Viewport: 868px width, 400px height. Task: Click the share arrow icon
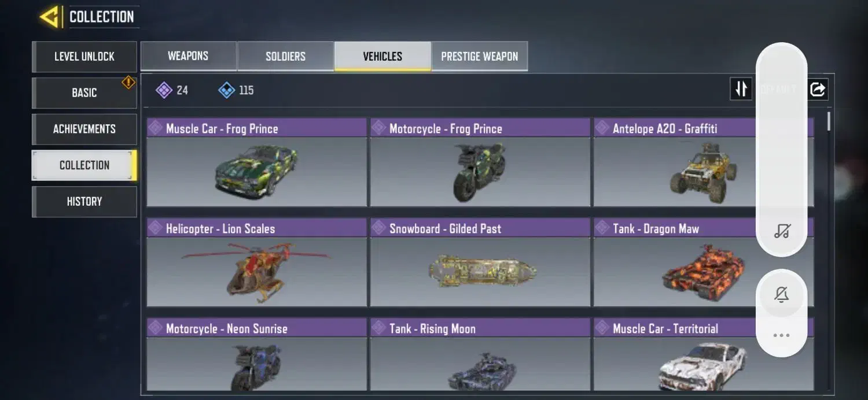(818, 89)
